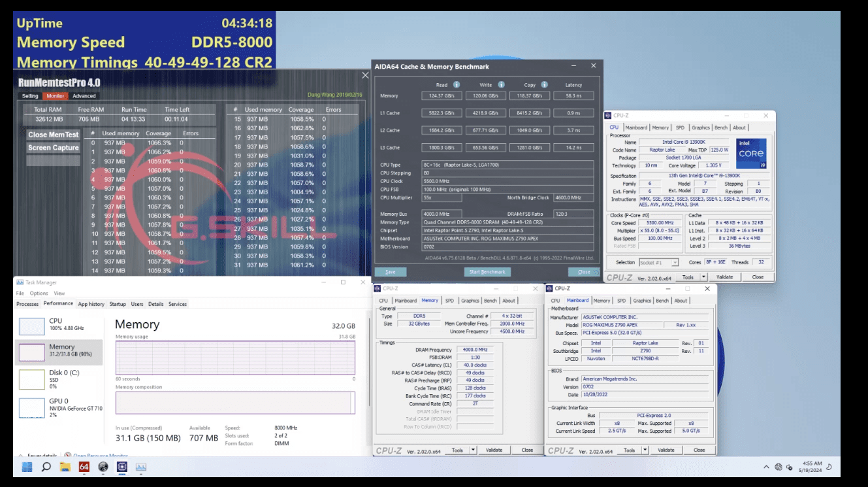The height and width of the screenshot is (487, 868).
Task: Open the Startup tab in Task Manager
Action: 118,304
